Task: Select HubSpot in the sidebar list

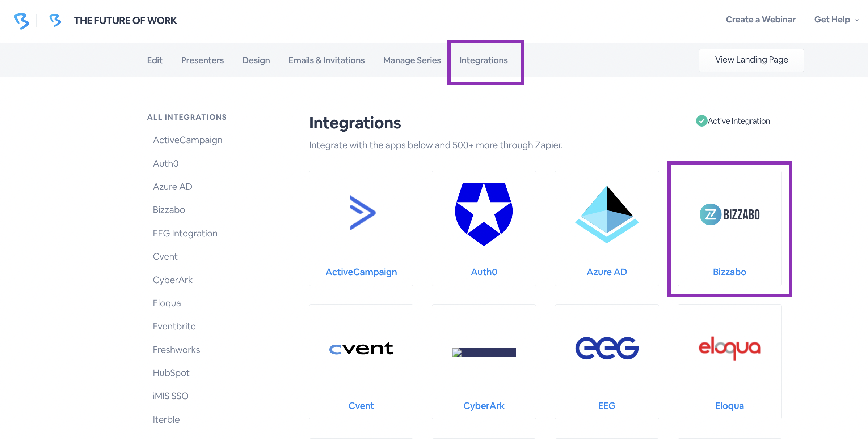Action: (x=171, y=373)
